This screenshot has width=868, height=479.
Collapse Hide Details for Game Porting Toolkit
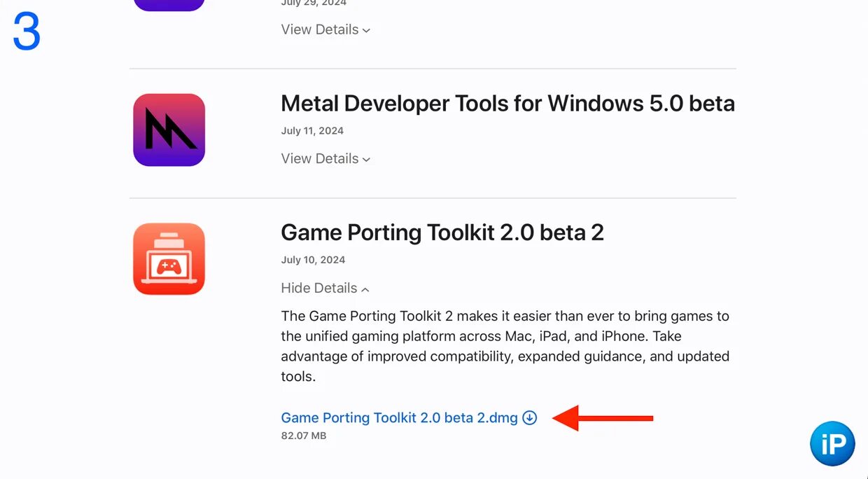(x=325, y=289)
